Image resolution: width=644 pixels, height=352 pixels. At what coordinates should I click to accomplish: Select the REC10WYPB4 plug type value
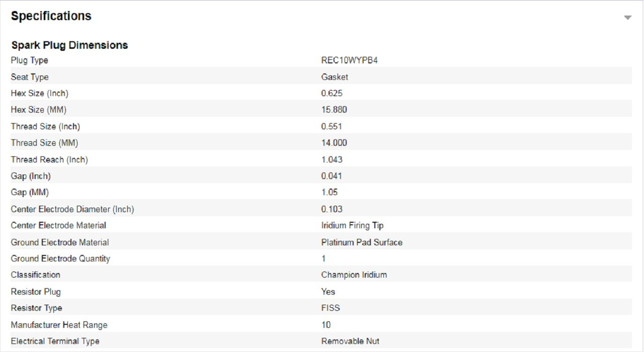(x=349, y=60)
